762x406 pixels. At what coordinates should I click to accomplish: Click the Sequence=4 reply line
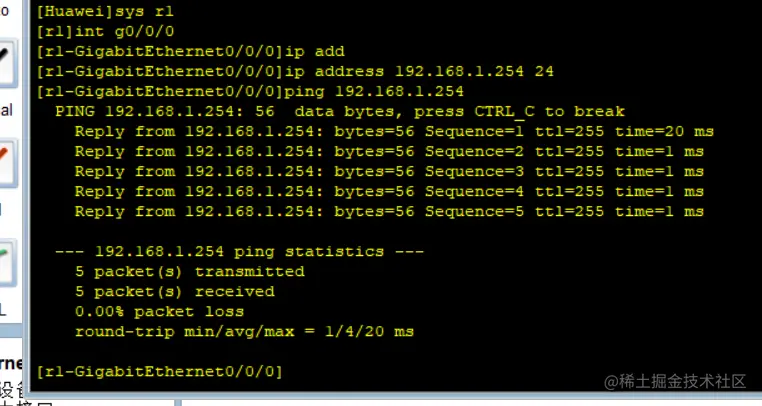click(389, 192)
